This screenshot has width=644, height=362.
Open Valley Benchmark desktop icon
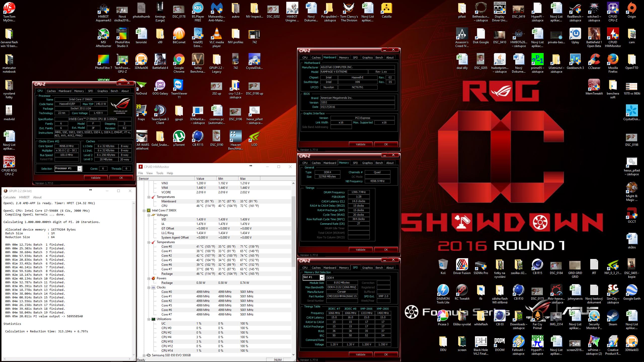(x=198, y=63)
